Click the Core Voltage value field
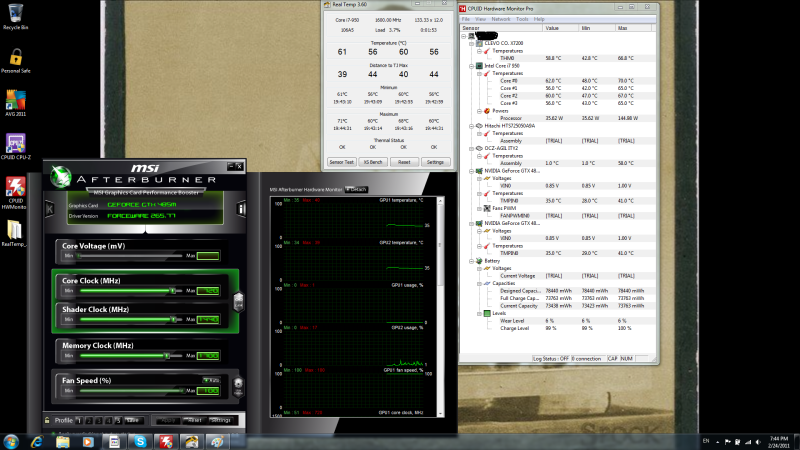 pyautogui.click(x=208, y=256)
